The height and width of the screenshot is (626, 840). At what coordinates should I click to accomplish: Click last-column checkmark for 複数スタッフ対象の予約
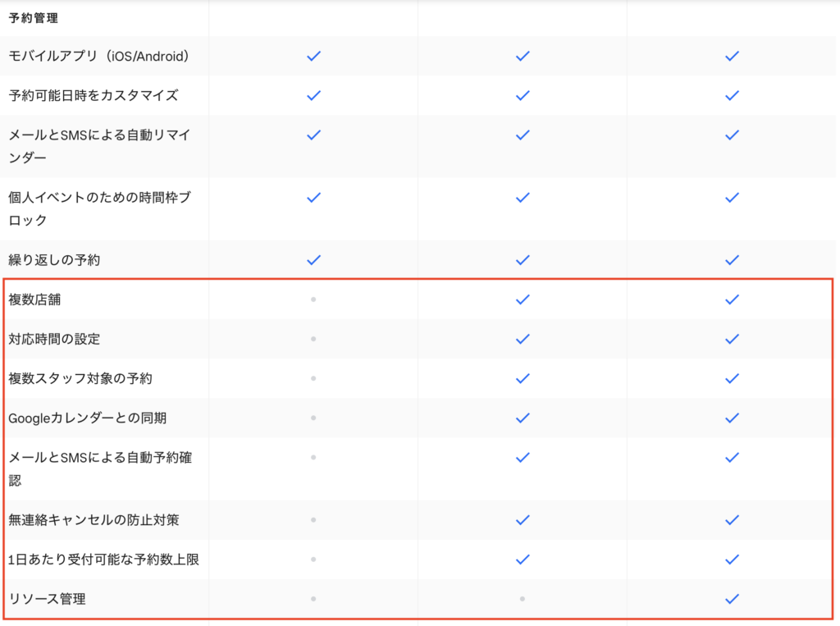coord(733,378)
